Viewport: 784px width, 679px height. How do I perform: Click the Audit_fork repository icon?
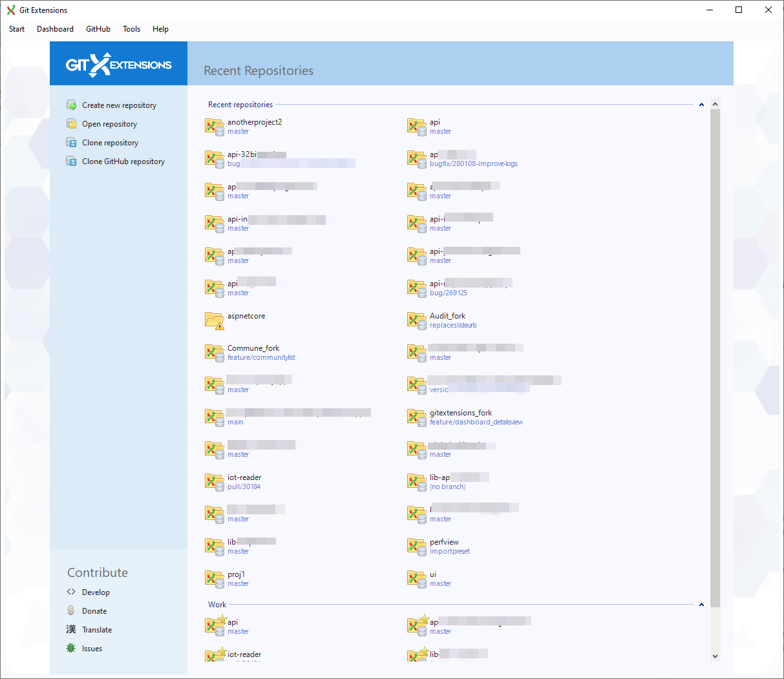417,320
